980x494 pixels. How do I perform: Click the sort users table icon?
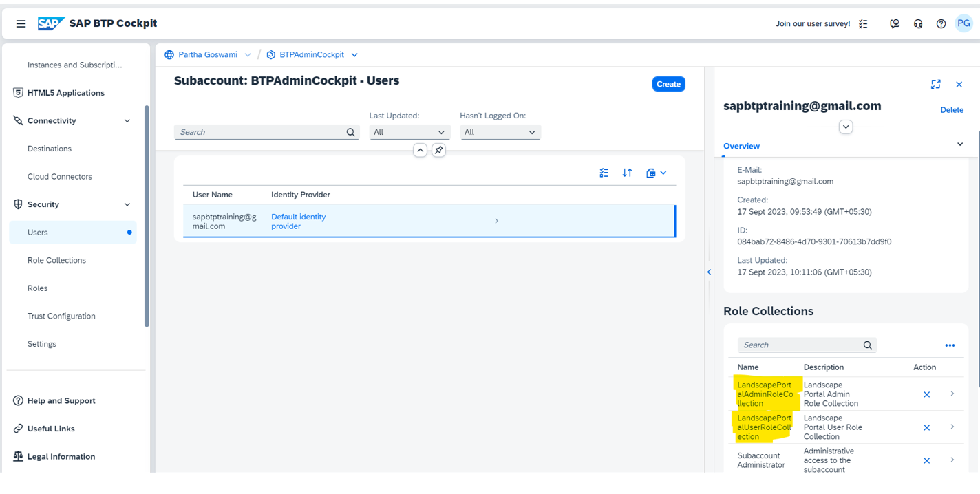(627, 173)
